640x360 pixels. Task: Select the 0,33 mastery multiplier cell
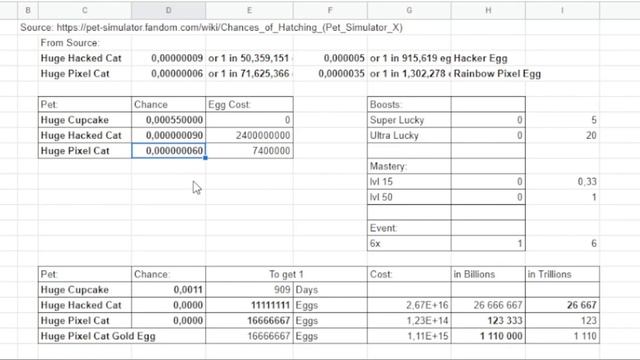tap(562, 182)
